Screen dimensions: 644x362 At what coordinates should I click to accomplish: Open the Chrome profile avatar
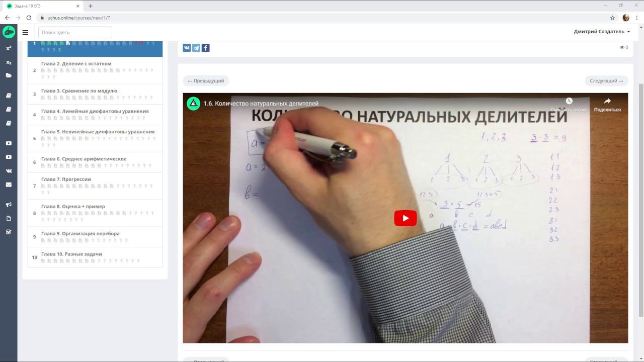(626, 18)
